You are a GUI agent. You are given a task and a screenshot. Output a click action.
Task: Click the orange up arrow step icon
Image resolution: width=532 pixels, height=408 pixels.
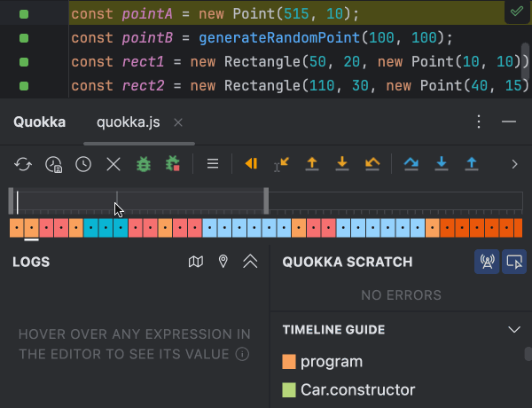(x=312, y=163)
